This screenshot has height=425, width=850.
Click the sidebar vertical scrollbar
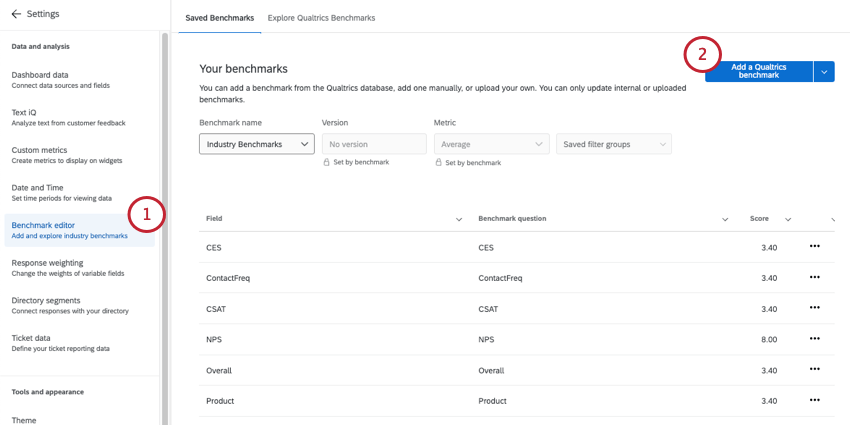click(165, 200)
